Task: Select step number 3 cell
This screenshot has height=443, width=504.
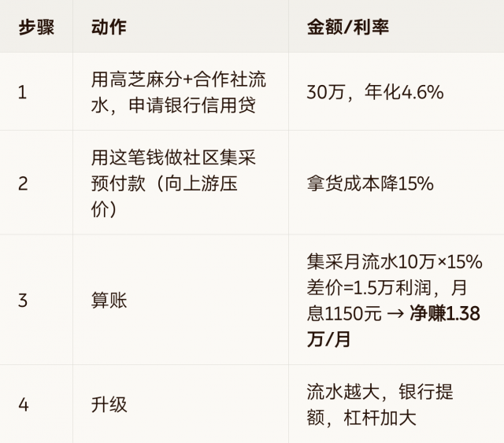Action: click(23, 301)
